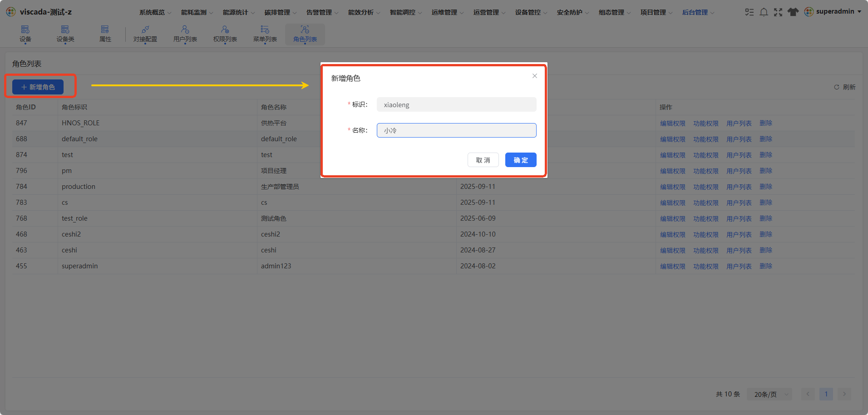The image size is (868, 415).
Task: Open the 运营管理 menu
Action: click(489, 12)
